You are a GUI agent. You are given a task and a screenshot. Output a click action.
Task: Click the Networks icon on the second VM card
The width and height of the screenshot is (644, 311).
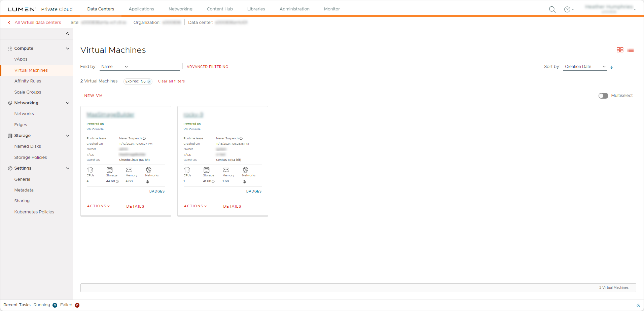[245, 170]
